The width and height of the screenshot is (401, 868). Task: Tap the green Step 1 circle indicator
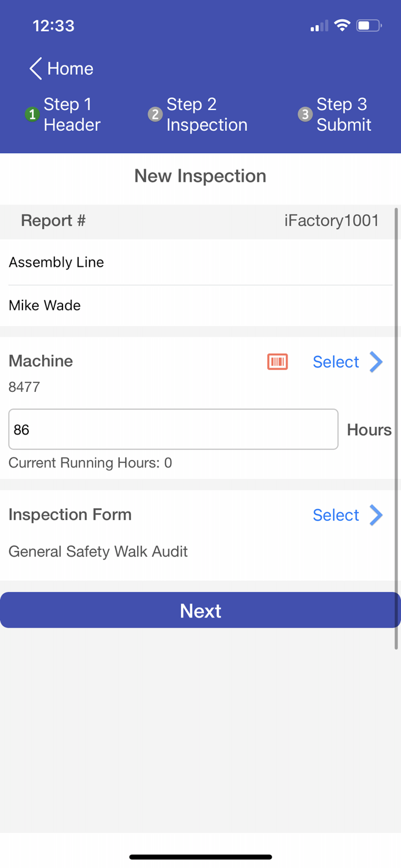[x=32, y=115]
